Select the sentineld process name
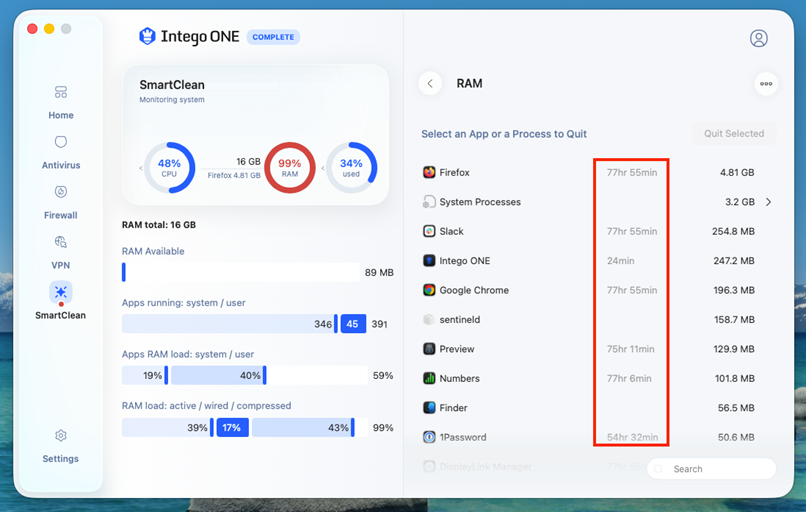Image resolution: width=806 pixels, height=512 pixels. [x=460, y=319]
